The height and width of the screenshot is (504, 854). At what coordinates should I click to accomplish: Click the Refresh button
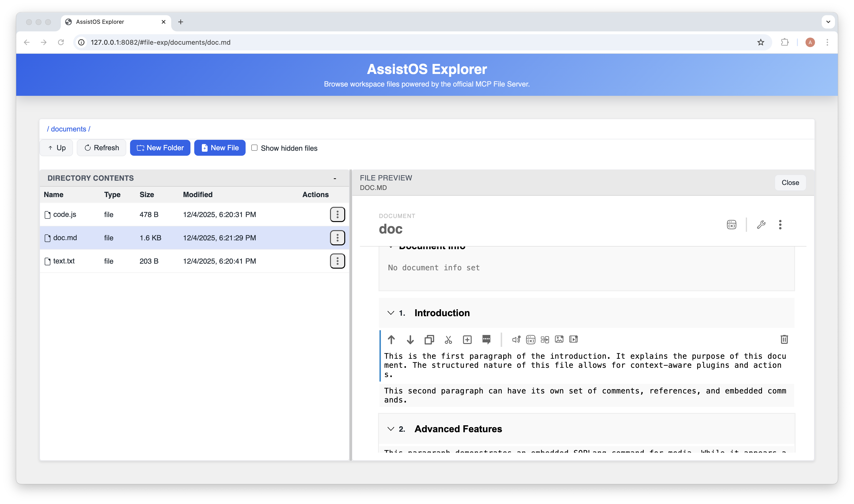(102, 148)
